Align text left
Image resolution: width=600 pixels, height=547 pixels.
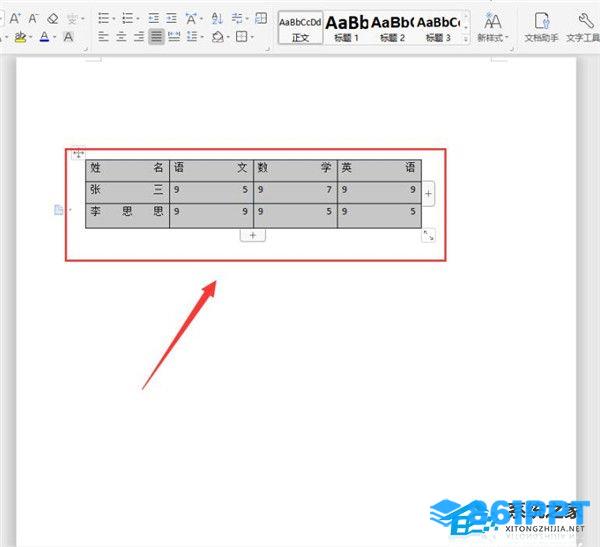(103, 37)
